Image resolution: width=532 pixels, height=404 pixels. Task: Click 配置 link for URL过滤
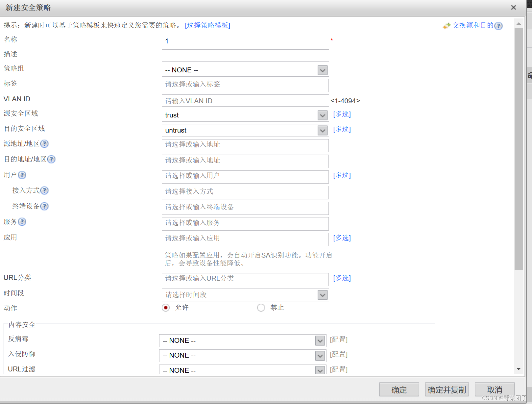[339, 369]
